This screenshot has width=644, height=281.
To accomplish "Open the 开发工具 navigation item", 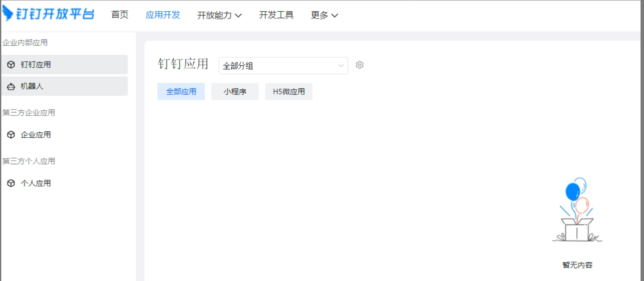I will coord(276,15).
